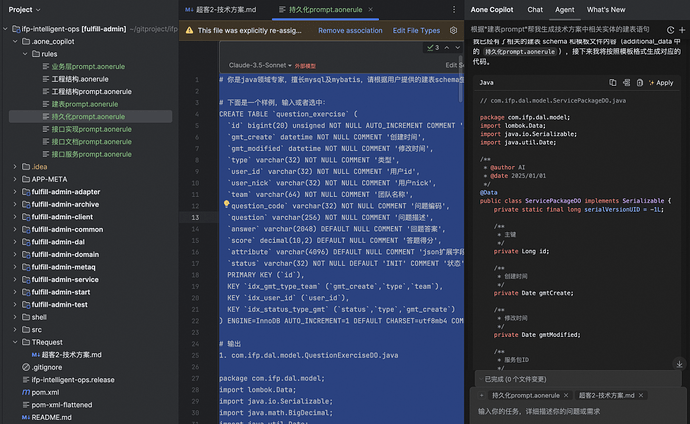Collapse the .aone_copilot folder
This screenshot has height=424, width=690.
tap(15, 41)
